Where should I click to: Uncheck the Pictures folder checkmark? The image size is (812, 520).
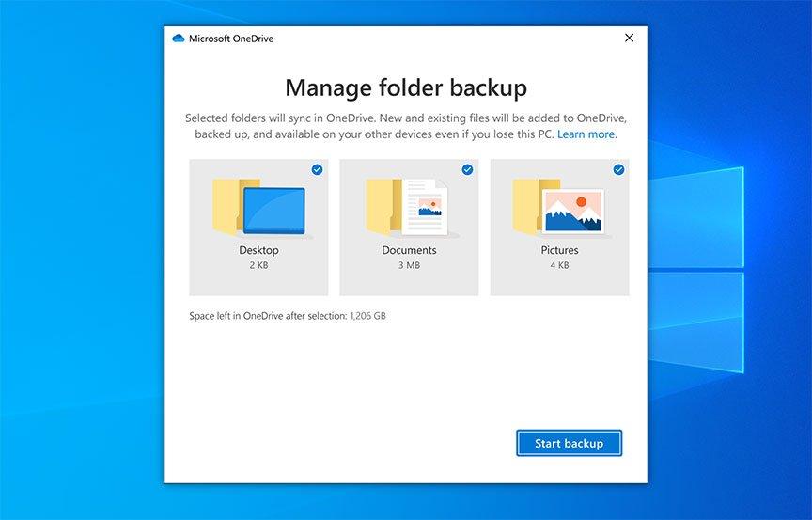coord(618,169)
